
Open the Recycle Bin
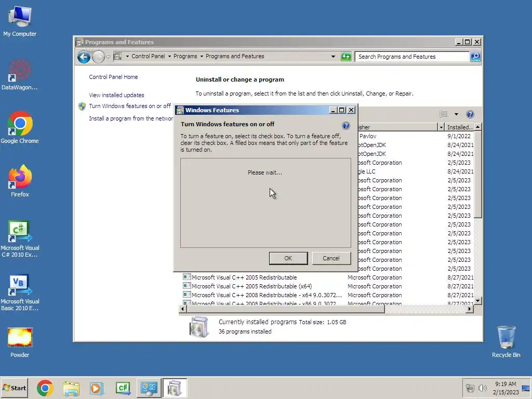click(506, 341)
